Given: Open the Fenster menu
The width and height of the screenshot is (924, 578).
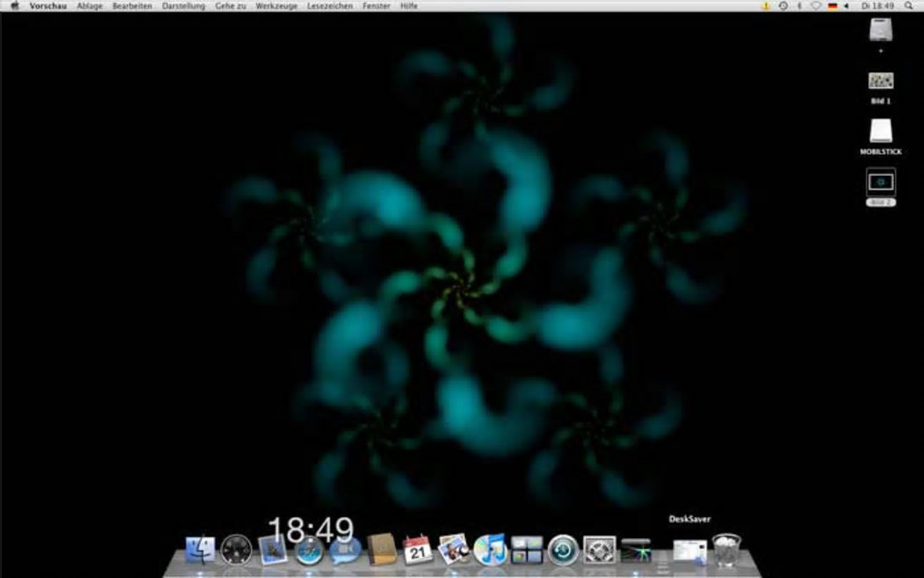Looking at the screenshot, I should pyautogui.click(x=376, y=6).
